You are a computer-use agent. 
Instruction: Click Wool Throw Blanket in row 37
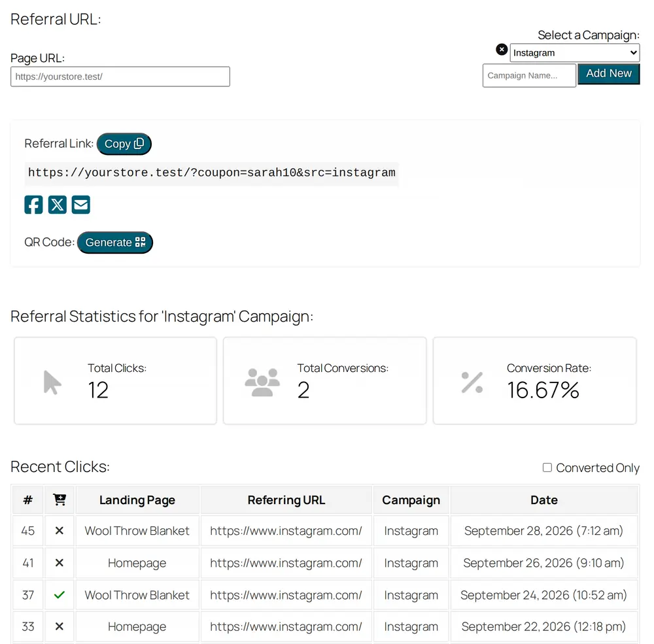point(137,595)
